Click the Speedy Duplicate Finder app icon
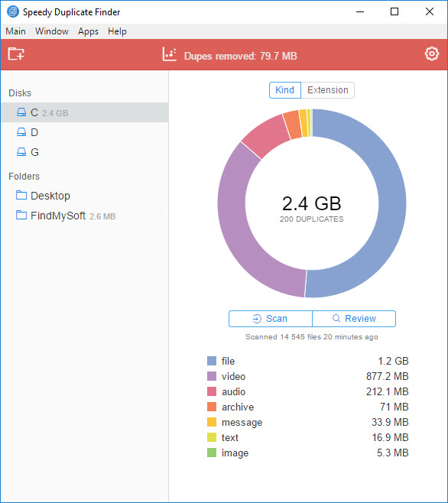Screen dimensions: 448x503 pos(13,12)
